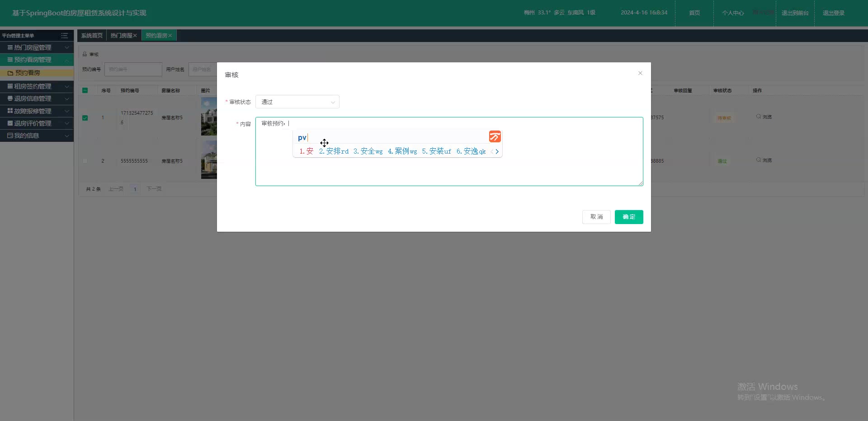Close the 审核 dialog with the X
Screen dimensions: 868x421
click(640, 73)
